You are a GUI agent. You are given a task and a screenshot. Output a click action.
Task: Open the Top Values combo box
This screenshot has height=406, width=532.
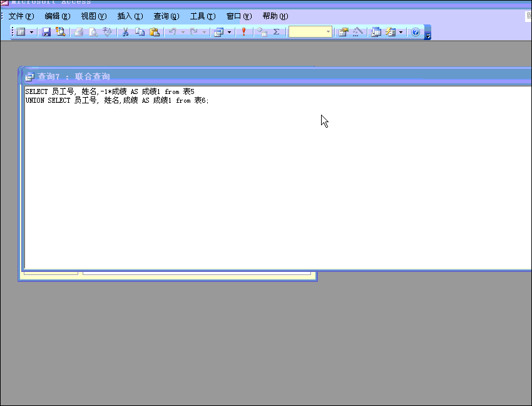click(310, 32)
